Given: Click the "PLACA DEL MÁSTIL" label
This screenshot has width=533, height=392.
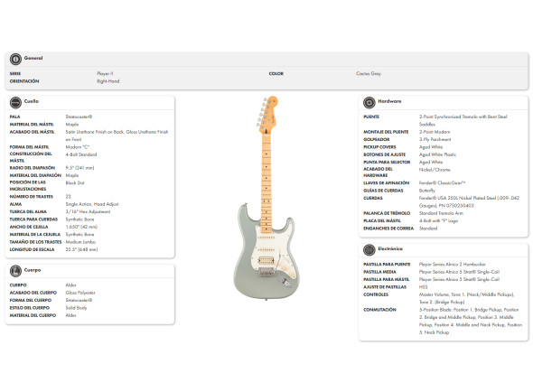Looking at the screenshot, I should click(x=382, y=220).
